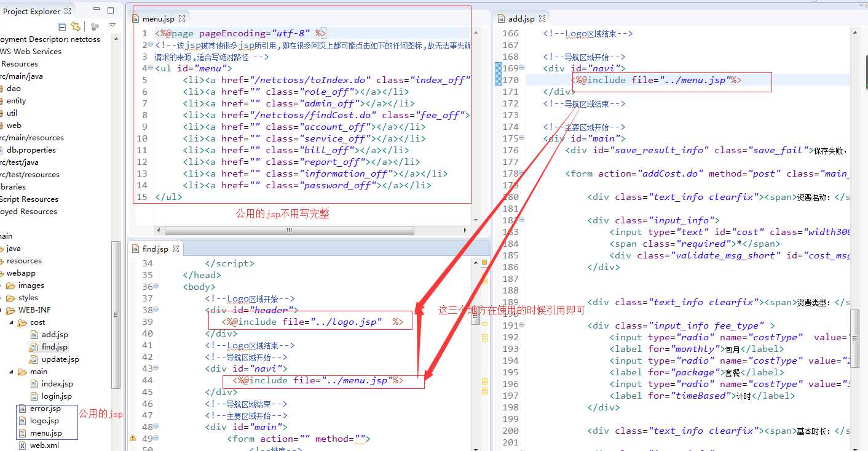Select the webapp folder
The height and width of the screenshot is (451, 868).
(21, 273)
